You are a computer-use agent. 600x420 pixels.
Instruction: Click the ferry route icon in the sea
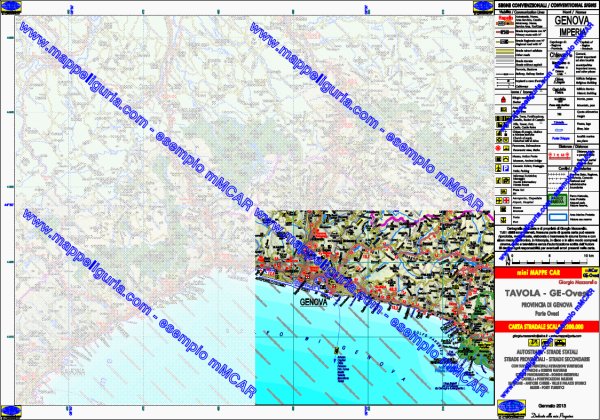click(x=337, y=350)
